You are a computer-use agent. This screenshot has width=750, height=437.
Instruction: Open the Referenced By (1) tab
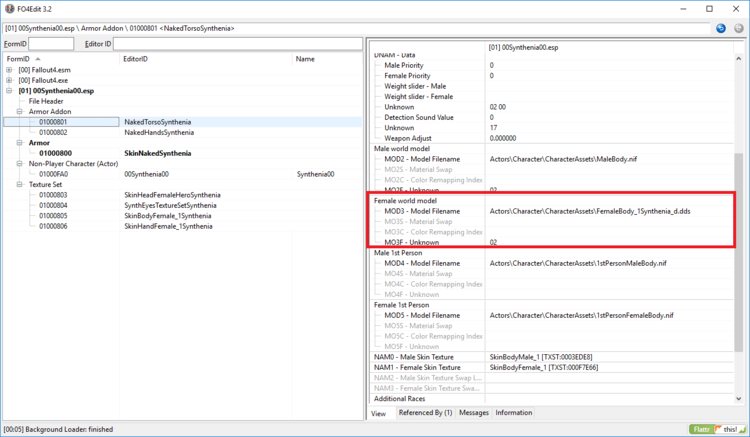pos(425,413)
